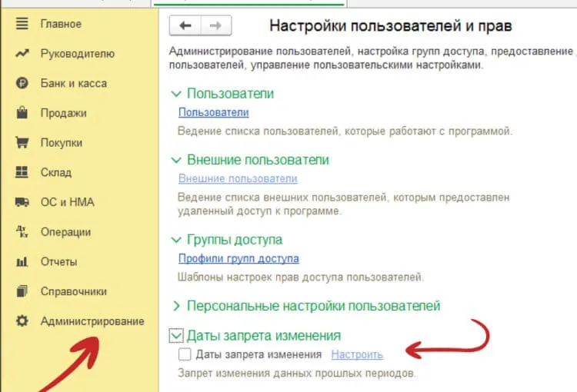Open the Пользователи link
Image resolution: width=577 pixels, height=392 pixels.
tap(213, 112)
